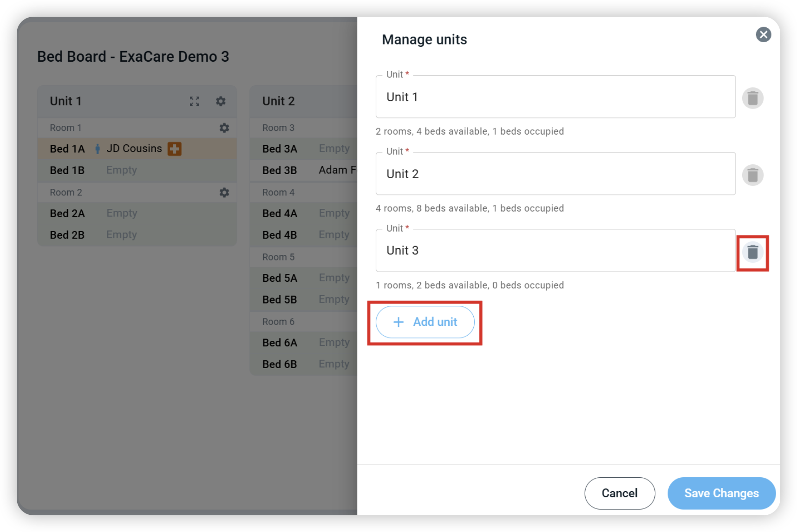Select Bed 3B row with Adam
The width and height of the screenshot is (797, 532).
pos(303,170)
